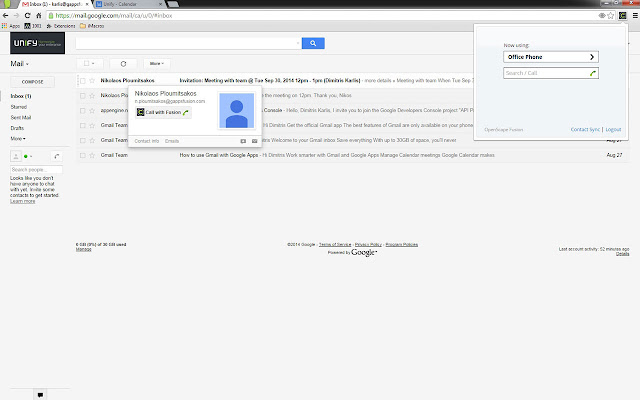This screenshot has width=640, height=400.
Task: Select the Inbox Gmail browser tab
Action: pos(53,4)
